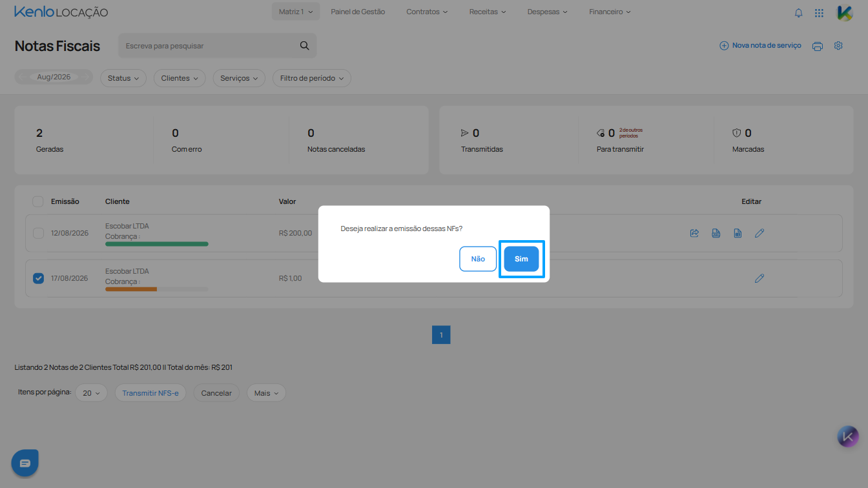Click Transmitir NFS-e button
This screenshot has height=488, width=868.
150,393
